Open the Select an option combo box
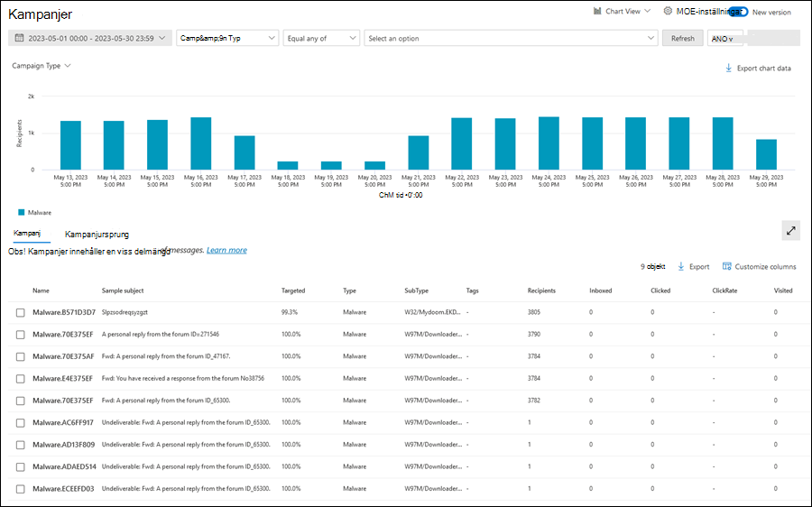Viewport: 812px width, 507px height. [x=512, y=38]
